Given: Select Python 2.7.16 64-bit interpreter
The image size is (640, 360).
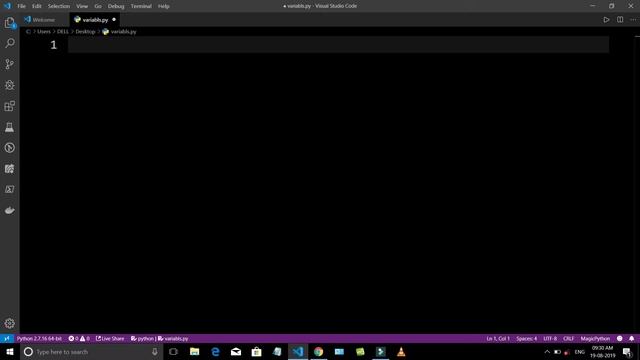Looking at the screenshot, I should 39,338.
